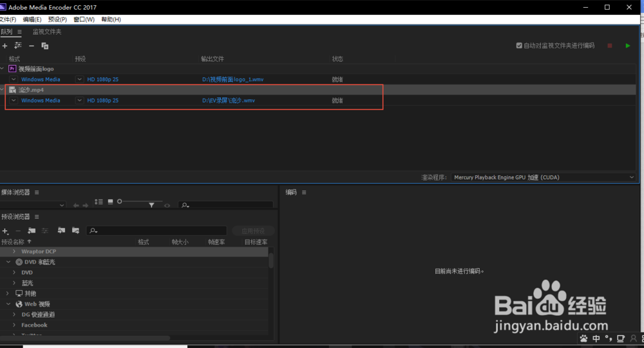Go back in media browser history
The width and height of the screenshot is (644, 348).
pos(76,206)
